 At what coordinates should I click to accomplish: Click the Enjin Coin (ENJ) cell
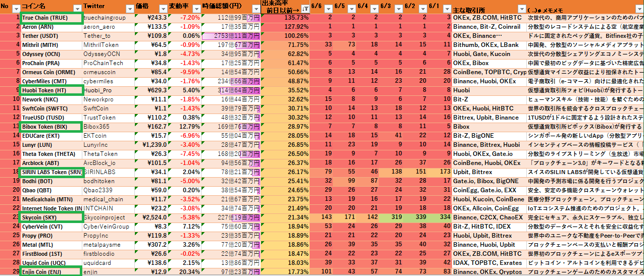(51, 272)
